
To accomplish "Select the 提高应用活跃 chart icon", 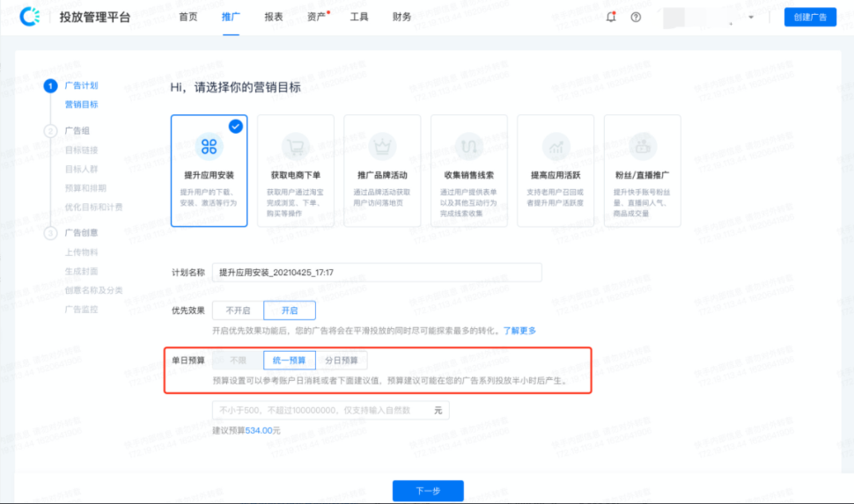I will [x=556, y=146].
